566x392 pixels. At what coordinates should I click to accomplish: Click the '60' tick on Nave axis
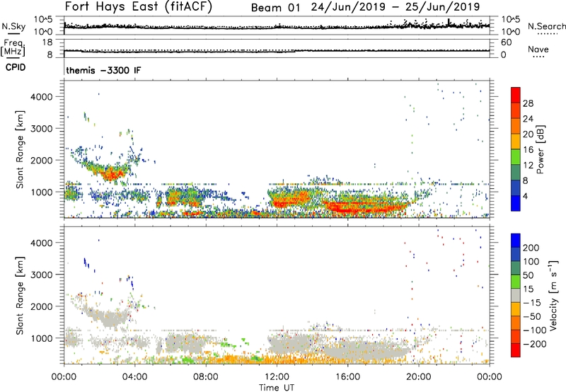[506, 42]
